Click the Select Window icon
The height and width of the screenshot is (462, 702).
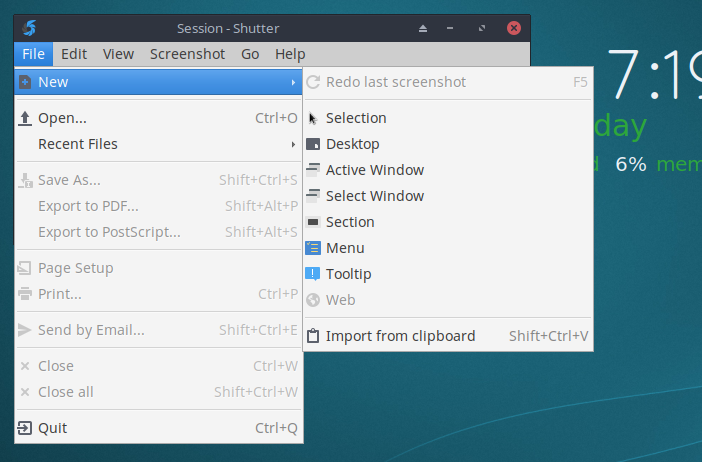pos(313,196)
